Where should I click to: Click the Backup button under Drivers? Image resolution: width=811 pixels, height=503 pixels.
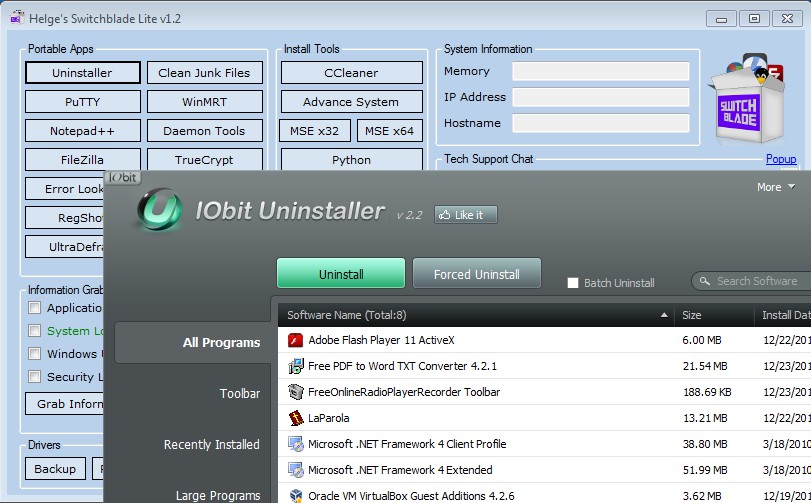[x=55, y=468]
